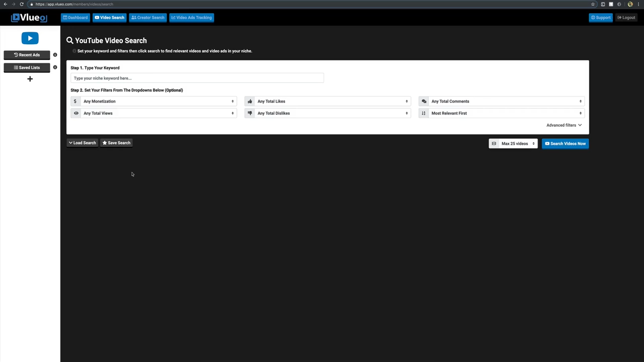Click the blue play icon in sidebar

coord(30,38)
